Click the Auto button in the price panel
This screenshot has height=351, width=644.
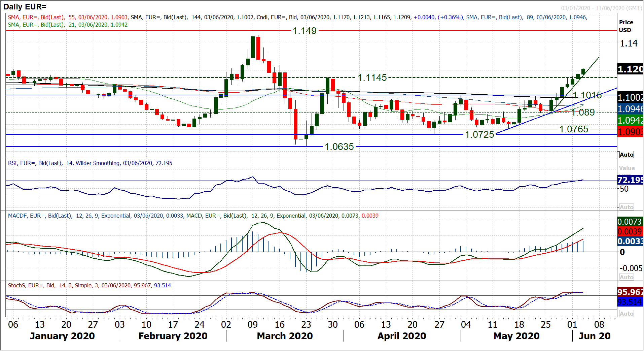626,155
